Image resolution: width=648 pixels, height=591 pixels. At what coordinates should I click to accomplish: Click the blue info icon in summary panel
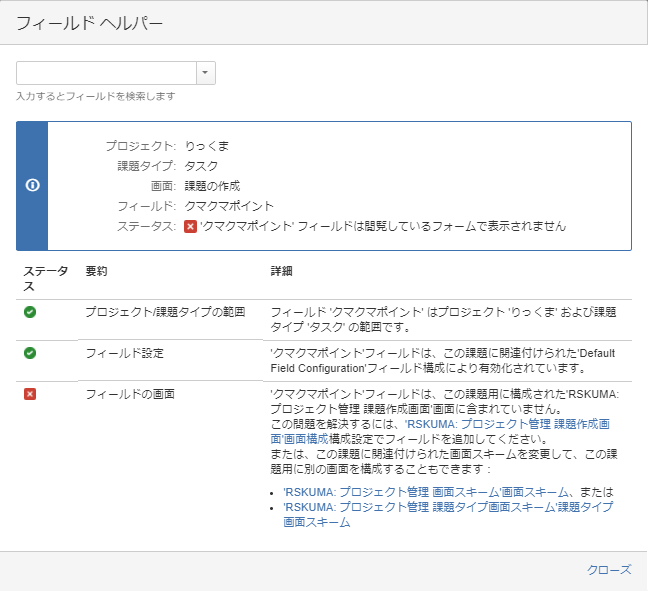tap(33, 185)
